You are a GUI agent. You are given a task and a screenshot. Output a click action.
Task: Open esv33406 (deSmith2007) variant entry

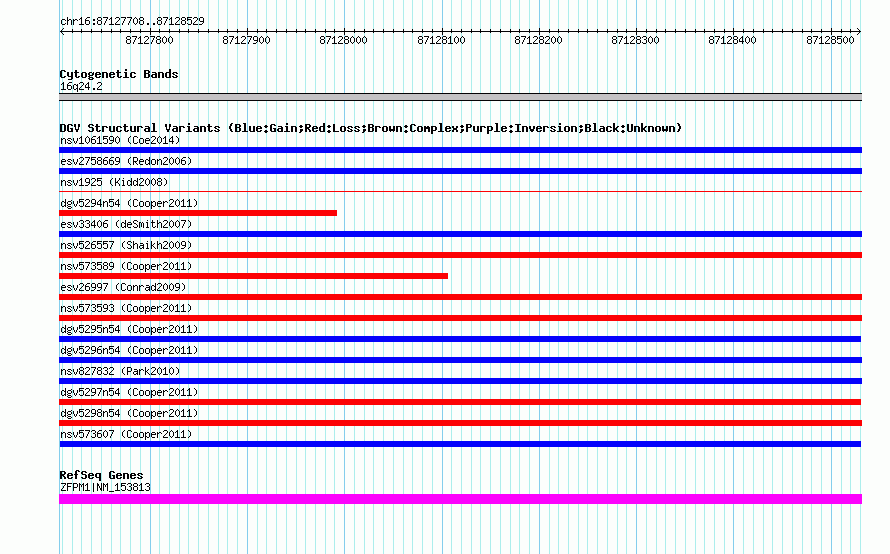126,224
